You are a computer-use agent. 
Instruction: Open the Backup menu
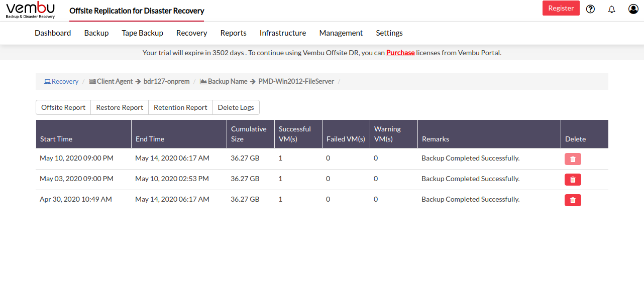tap(96, 33)
